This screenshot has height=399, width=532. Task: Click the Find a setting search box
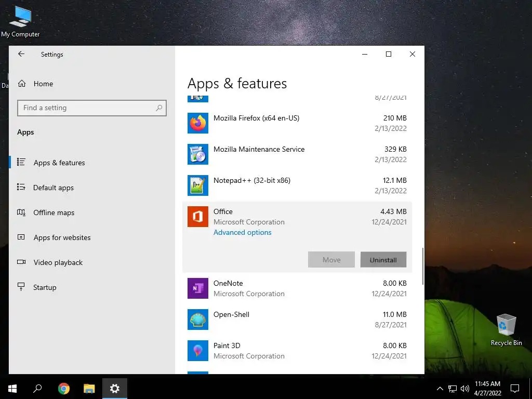91,108
